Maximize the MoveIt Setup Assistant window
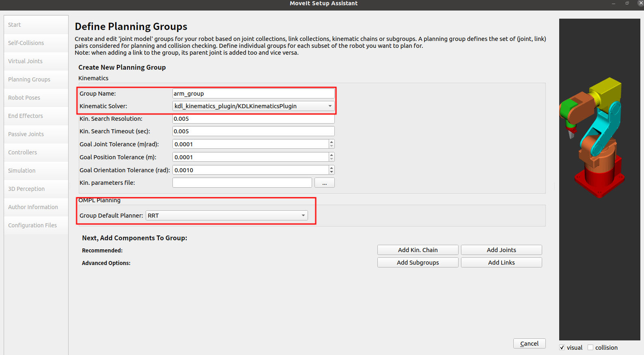 point(627,3)
